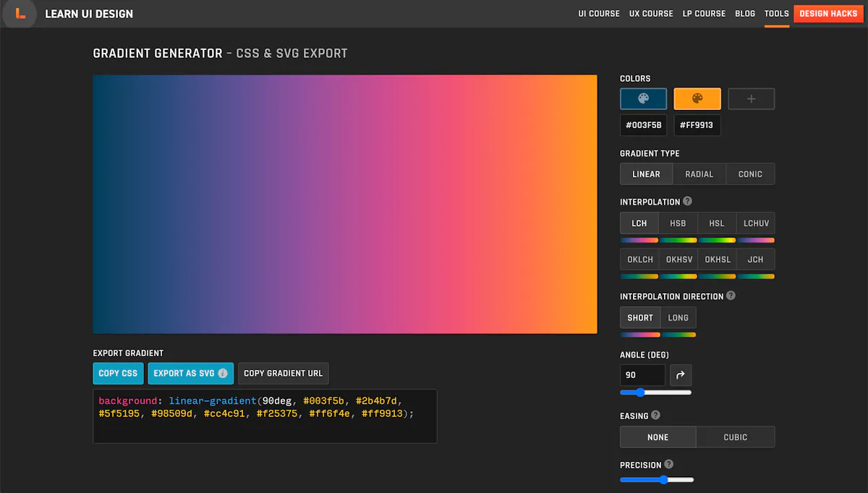The height and width of the screenshot is (493, 868).
Task: Click the Easing help question mark icon
Action: (x=655, y=415)
